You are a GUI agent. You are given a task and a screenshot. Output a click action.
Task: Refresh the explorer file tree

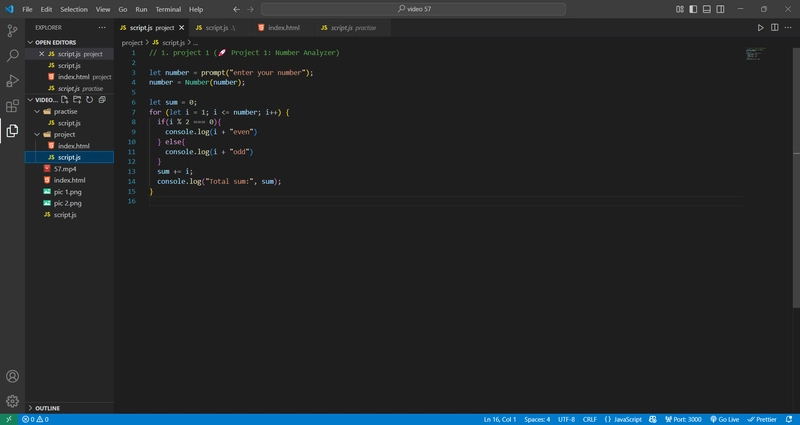coord(89,100)
